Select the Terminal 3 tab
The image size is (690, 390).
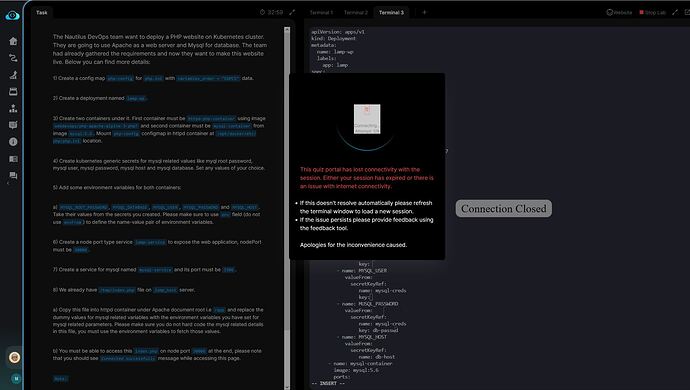click(x=391, y=12)
